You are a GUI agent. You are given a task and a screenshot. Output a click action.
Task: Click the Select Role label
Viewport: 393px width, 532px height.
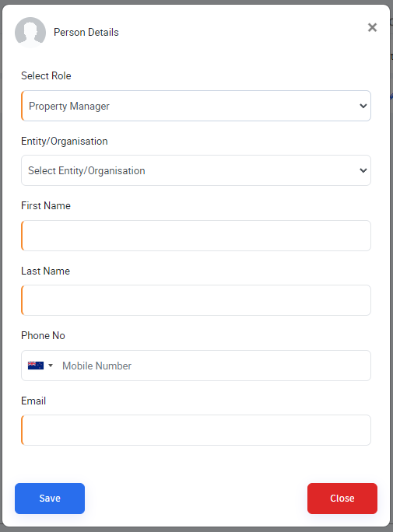click(x=46, y=75)
